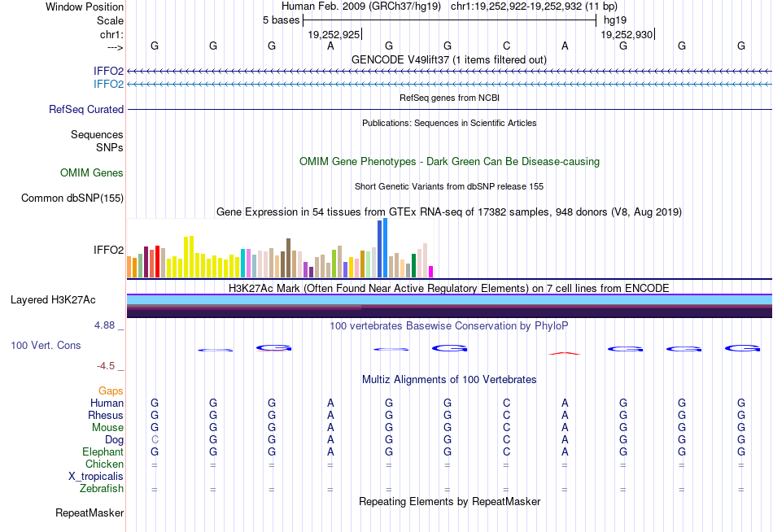Click the Window Position label
The width and height of the screenshot is (773, 532).
(85, 7)
